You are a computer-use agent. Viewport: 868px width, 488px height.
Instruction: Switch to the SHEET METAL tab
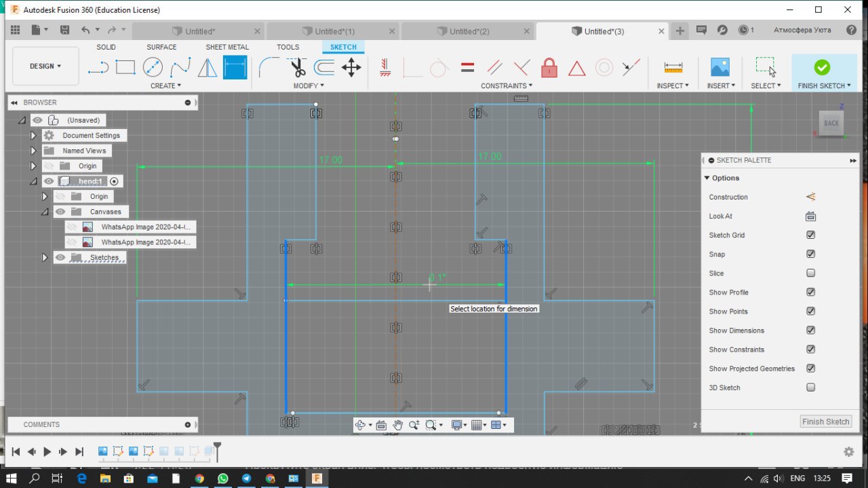click(x=227, y=47)
